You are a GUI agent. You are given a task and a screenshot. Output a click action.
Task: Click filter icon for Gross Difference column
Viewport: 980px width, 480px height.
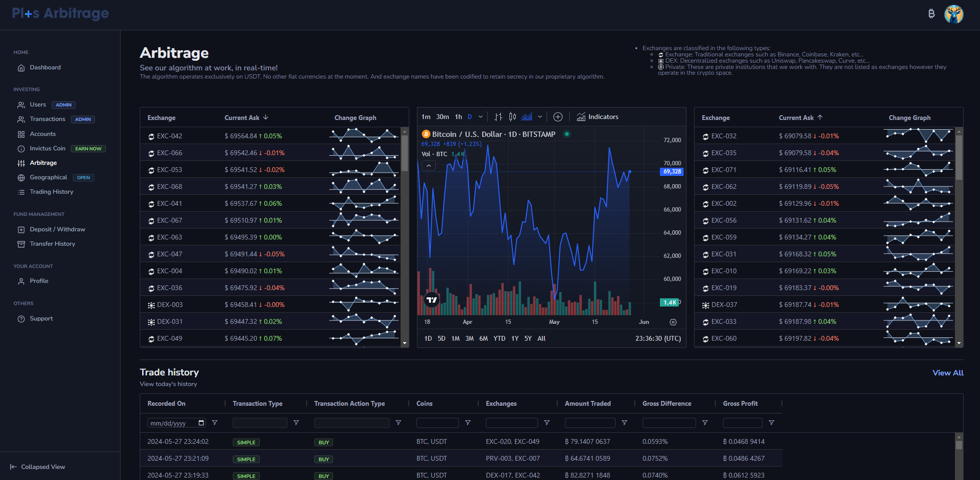pyautogui.click(x=705, y=423)
